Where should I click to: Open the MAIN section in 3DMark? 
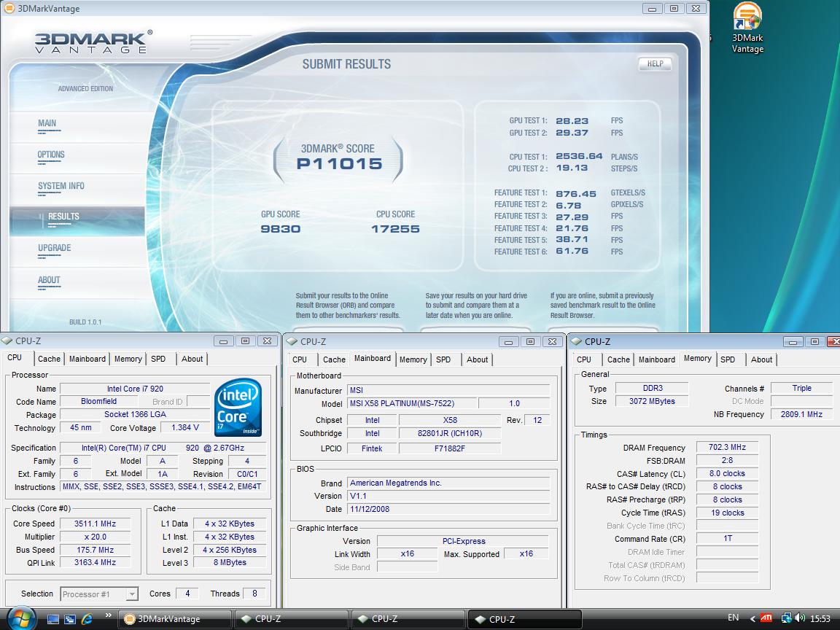coord(47,123)
